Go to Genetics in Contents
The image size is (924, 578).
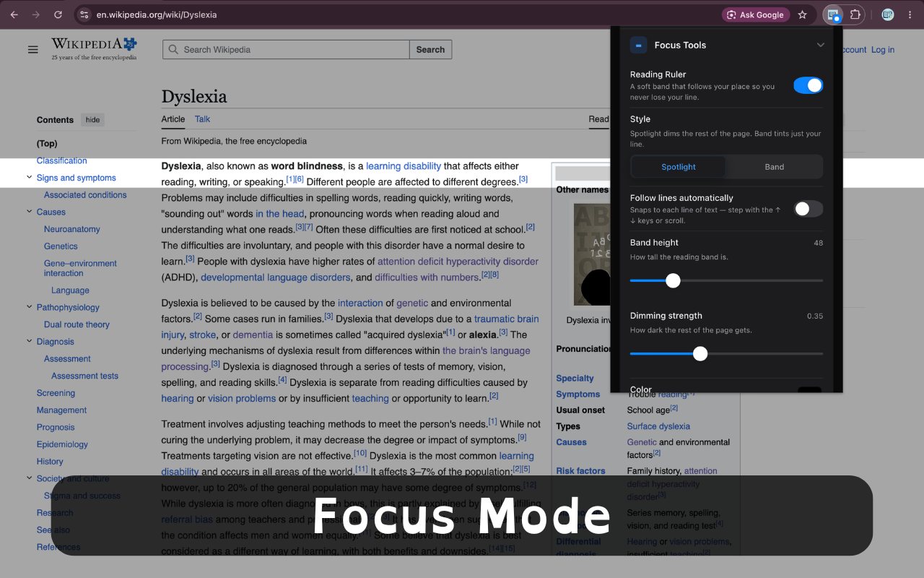point(61,246)
